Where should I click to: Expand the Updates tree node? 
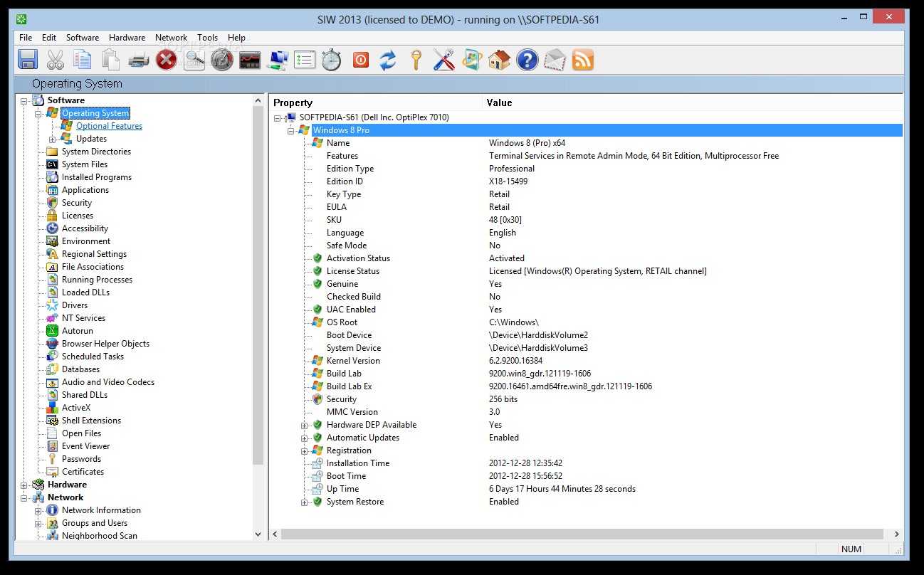click(x=52, y=139)
